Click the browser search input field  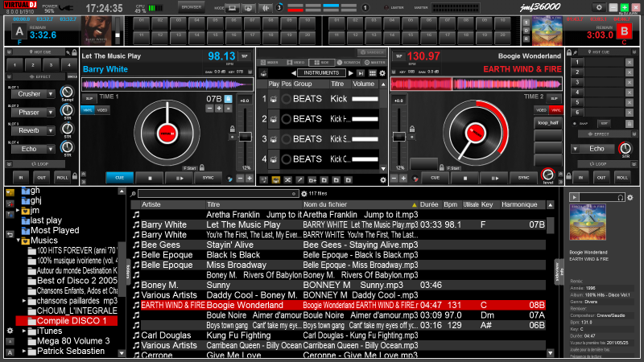click(217, 194)
